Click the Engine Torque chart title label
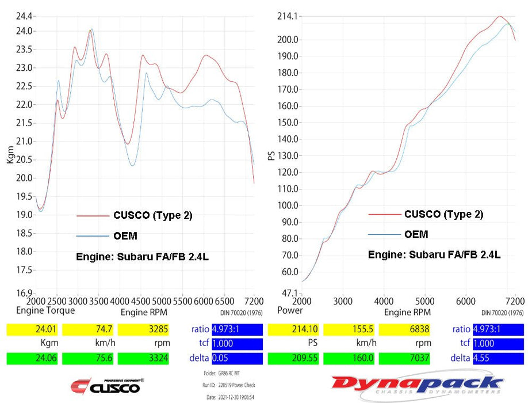 click(x=45, y=311)
